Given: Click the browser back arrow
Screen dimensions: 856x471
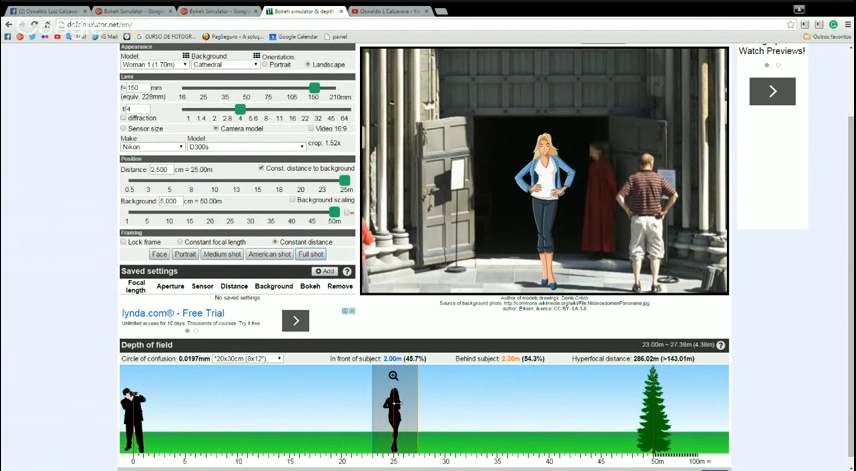Looking at the screenshot, I should pyautogui.click(x=8, y=25).
